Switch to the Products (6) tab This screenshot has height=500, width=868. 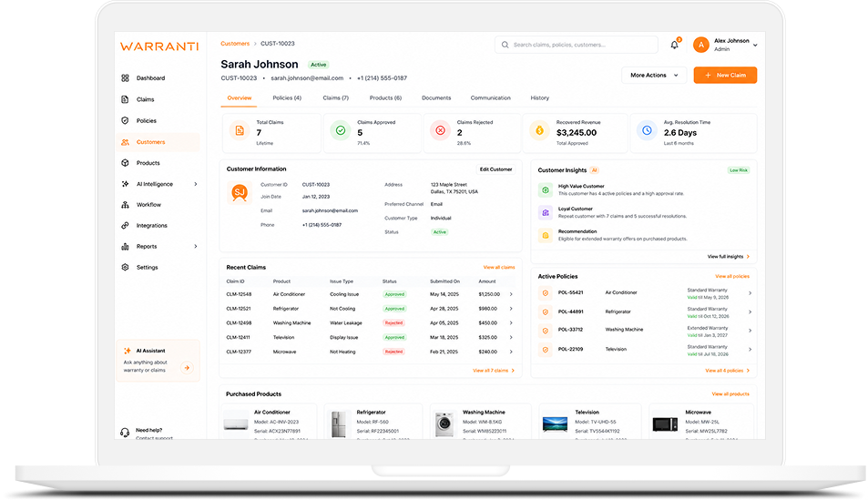click(385, 98)
